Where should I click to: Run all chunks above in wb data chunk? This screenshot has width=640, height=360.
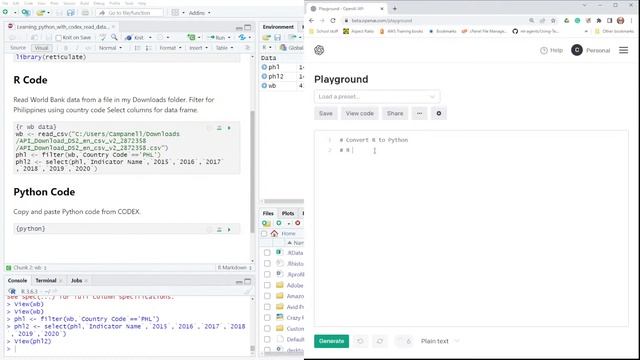pos(219,128)
